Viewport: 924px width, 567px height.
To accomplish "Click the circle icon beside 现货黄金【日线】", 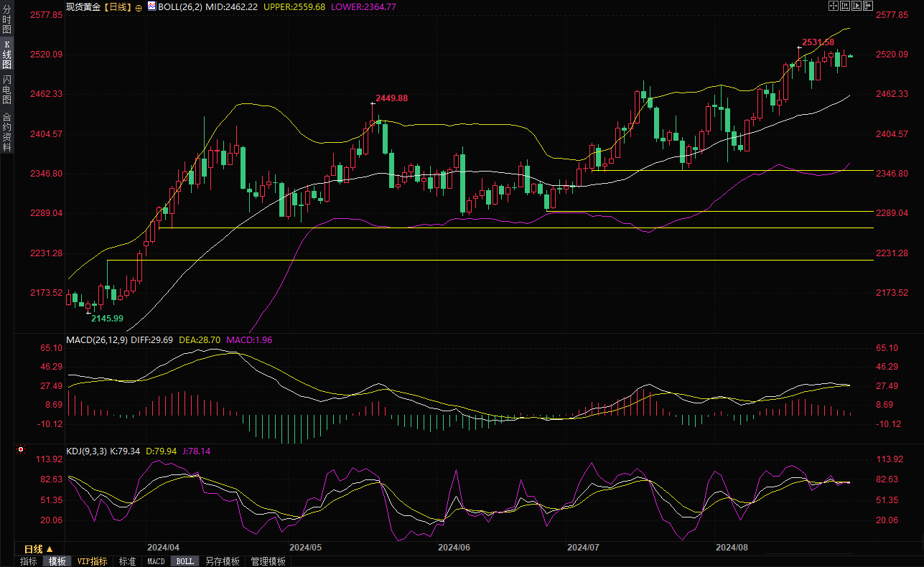I will (139, 6).
